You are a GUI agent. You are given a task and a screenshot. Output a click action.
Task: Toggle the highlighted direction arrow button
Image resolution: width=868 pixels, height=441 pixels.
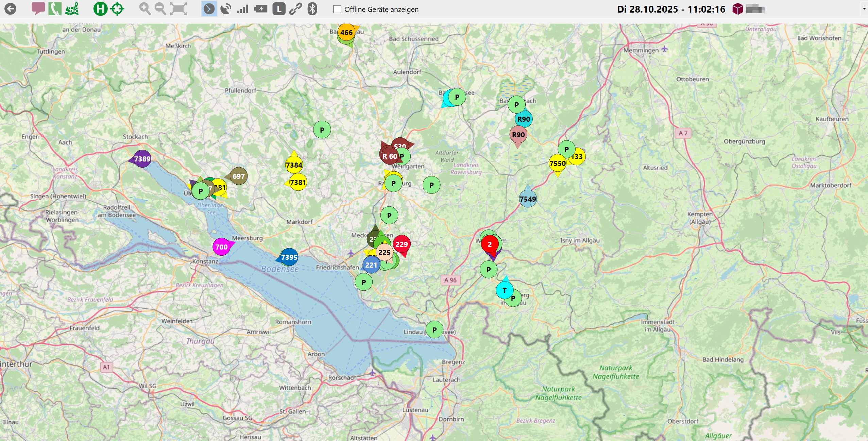point(209,9)
